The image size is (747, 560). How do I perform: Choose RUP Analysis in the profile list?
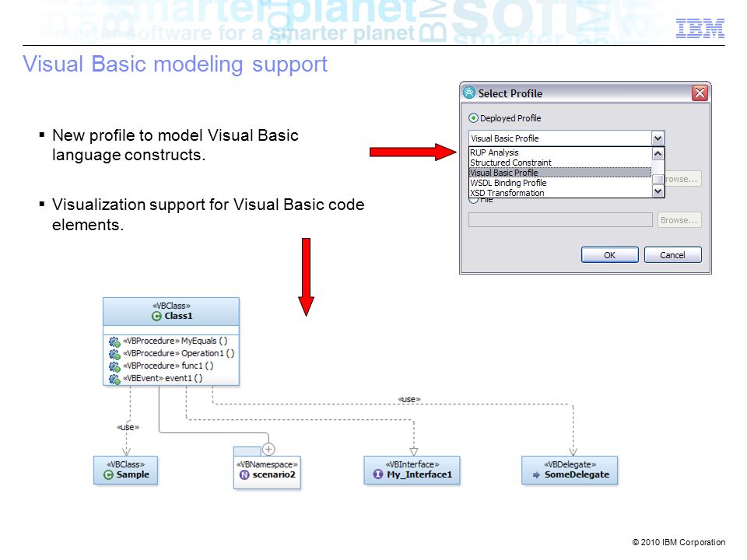[494, 152]
